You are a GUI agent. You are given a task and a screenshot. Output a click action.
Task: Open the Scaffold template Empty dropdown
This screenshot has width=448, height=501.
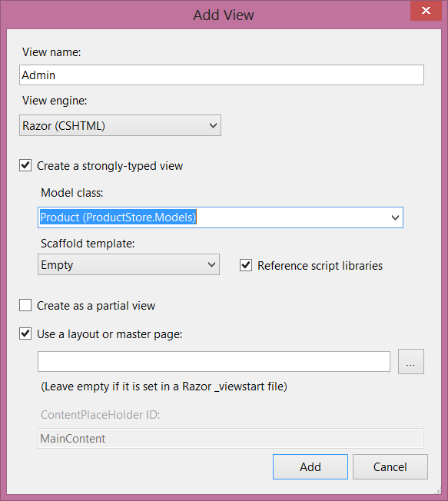(x=128, y=264)
